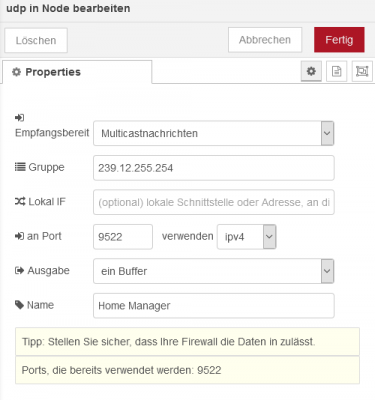Screen dimensions: 375x400
Task: Click the Name tag icon
Action: pos(19,304)
